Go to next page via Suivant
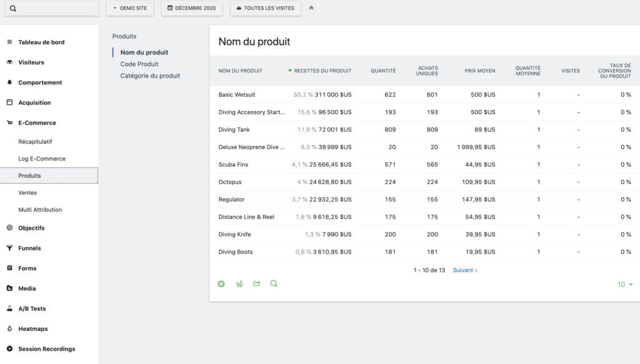The width and height of the screenshot is (640, 364). point(464,270)
